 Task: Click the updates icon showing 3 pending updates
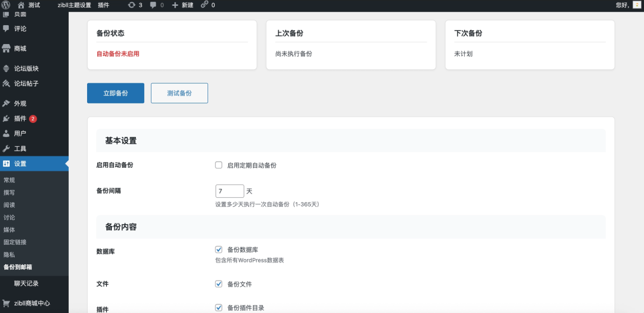point(131,5)
